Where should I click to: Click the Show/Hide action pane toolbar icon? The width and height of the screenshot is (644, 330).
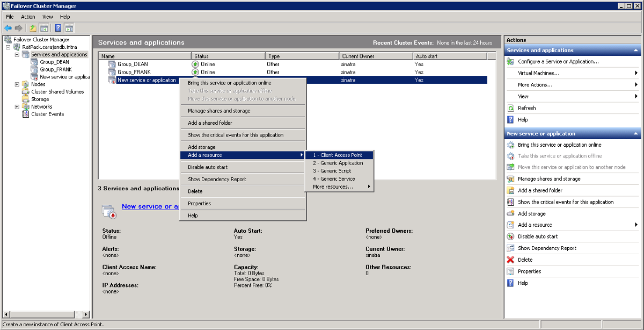tap(69, 28)
